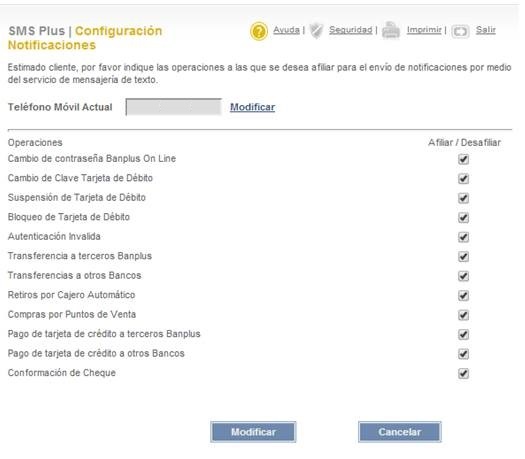The height and width of the screenshot is (459, 525).
Task: Log out using the Salir link
Action: 485,30
